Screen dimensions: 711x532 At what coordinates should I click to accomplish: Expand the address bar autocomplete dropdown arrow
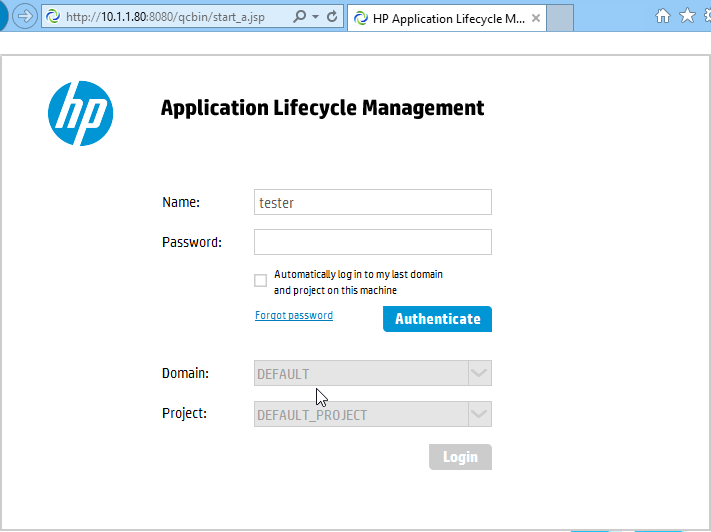tap(316, 17)
